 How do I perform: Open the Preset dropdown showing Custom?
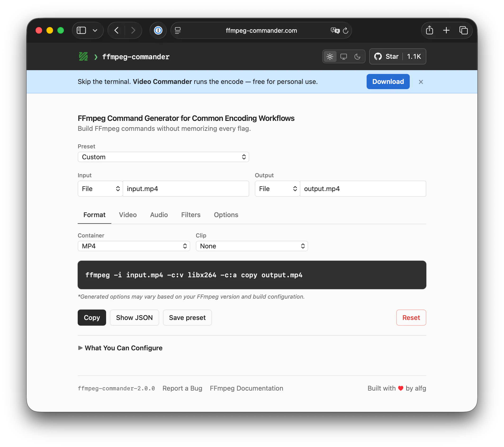coord(163,157)
